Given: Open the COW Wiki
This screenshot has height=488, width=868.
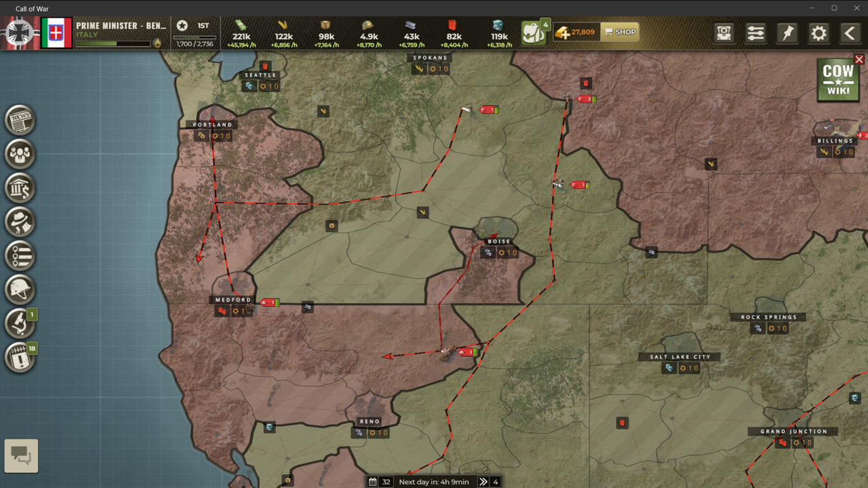Looking at the screenshot, I should click(x=838, y=79).
